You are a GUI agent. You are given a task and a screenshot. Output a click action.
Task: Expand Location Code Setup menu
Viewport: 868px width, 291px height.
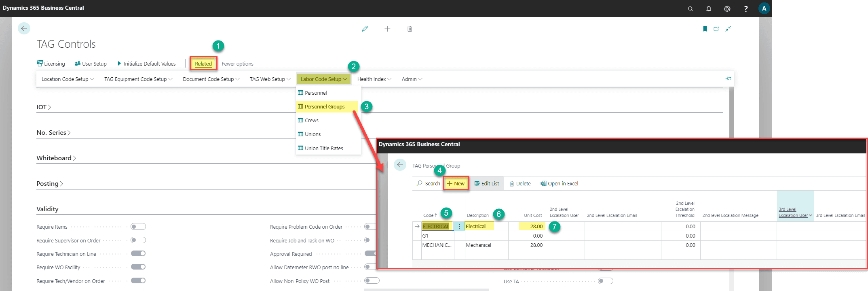click(x=68, y=79)
